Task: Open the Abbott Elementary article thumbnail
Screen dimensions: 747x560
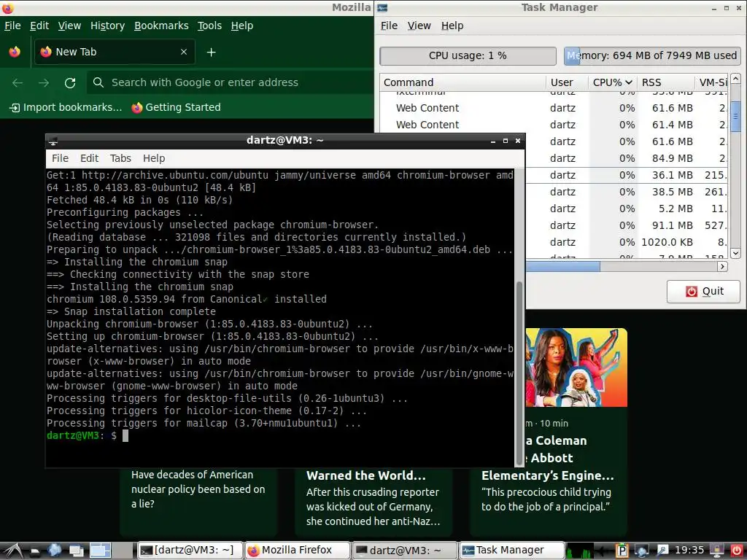Action: (x=576, y=367)
